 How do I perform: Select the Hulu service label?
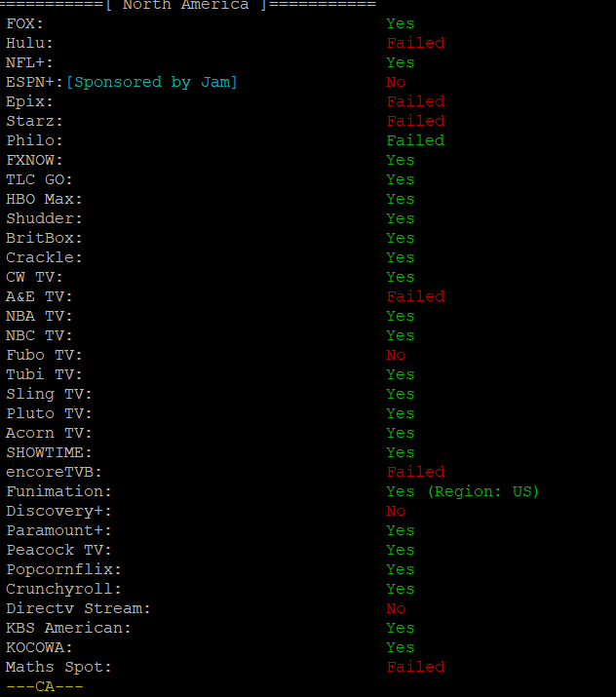click(29, 43)
